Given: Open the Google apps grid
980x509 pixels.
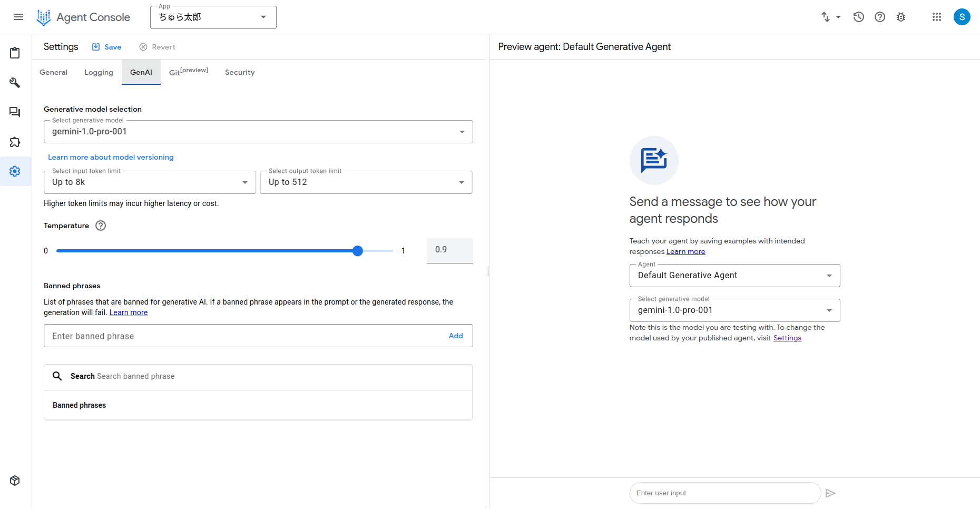Looking at the screenshot, I should pos(937,17).
